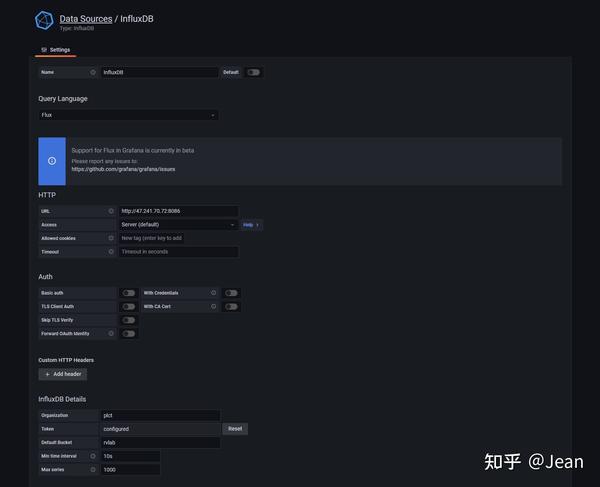Expand the Access Help section
The image size is (600, 487).
(251, 225)
